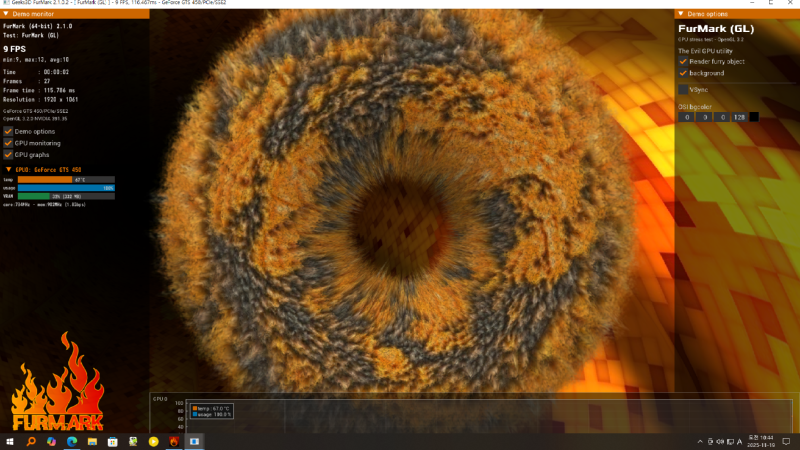The image size is (800, 450).
Task: Collapse the Demo monitor panel
Action: 8,14
